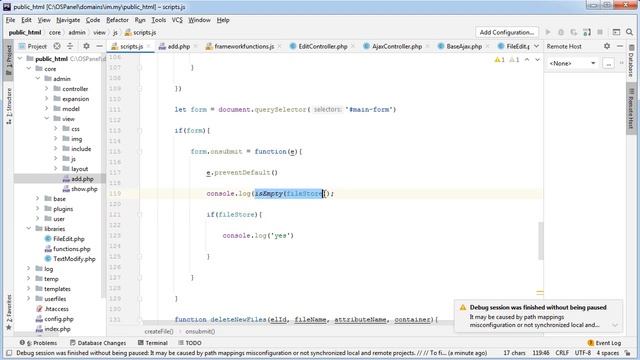Open the Refactor menu
Image resolution: width=640 pixels, height=360 pixels.
click(117, 20)
